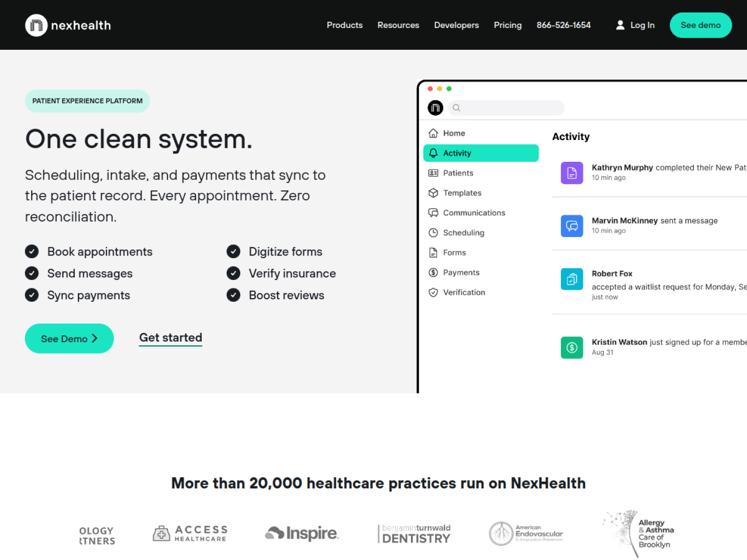
Task: Click the See Demo button with arrow
Action: pos(70,339)
